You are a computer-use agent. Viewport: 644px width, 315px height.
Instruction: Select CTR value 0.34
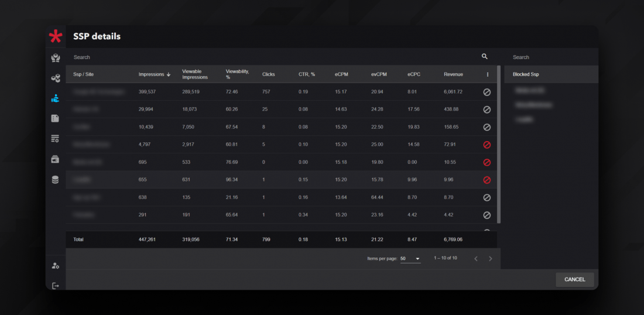pyautogui.click(x=303, y=215)
